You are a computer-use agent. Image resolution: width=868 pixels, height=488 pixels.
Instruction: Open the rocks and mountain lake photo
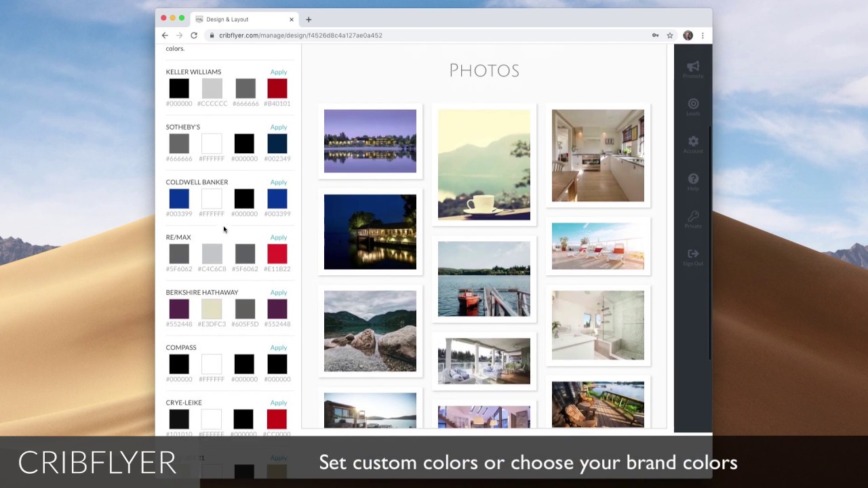click(370, 331)
